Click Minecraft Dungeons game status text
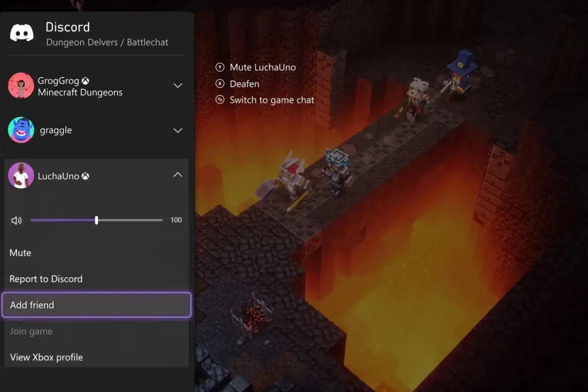The width and height of the screenshot is (588, 392). pos(80,92)
